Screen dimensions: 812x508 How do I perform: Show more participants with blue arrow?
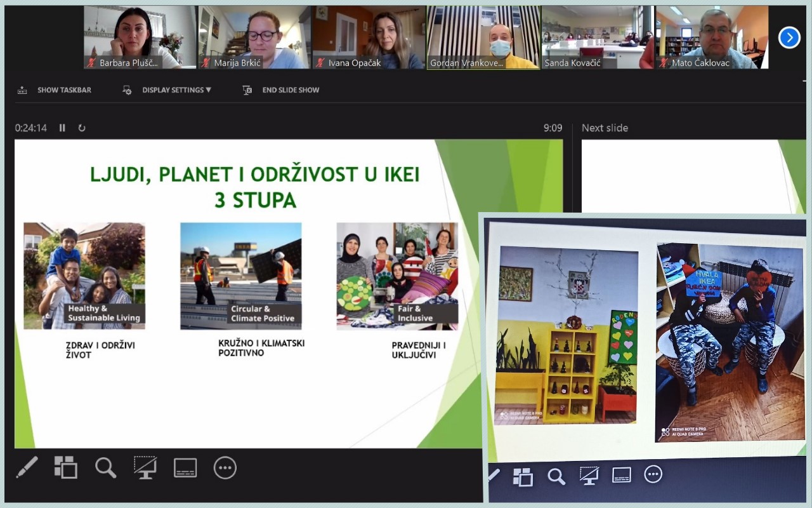tap(789, 37)
